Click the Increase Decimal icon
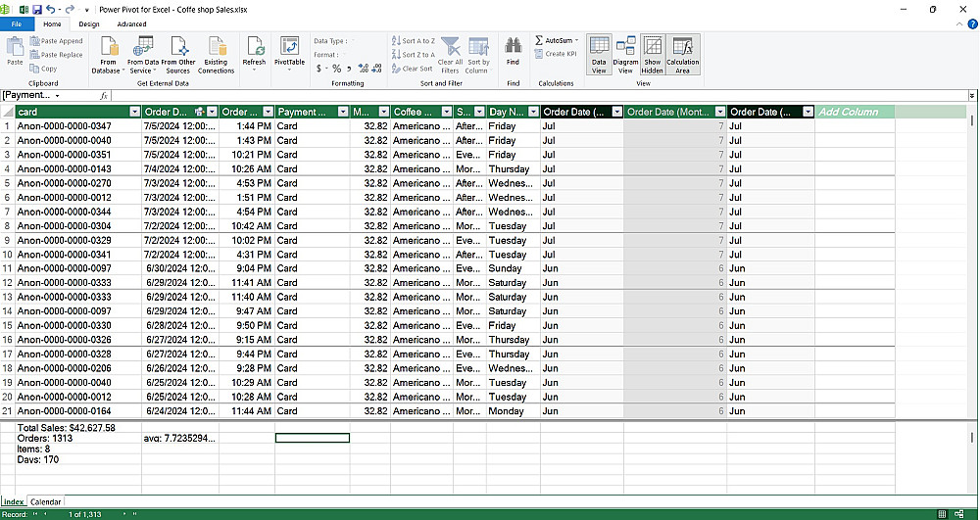 364,69
